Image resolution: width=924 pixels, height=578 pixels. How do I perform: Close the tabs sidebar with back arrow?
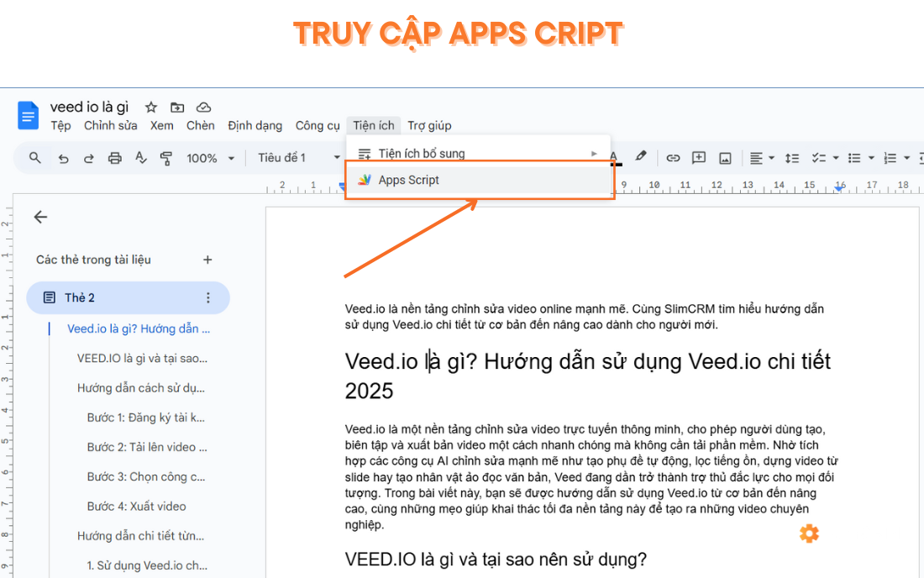pyautogui.click(x=40, y=217)
